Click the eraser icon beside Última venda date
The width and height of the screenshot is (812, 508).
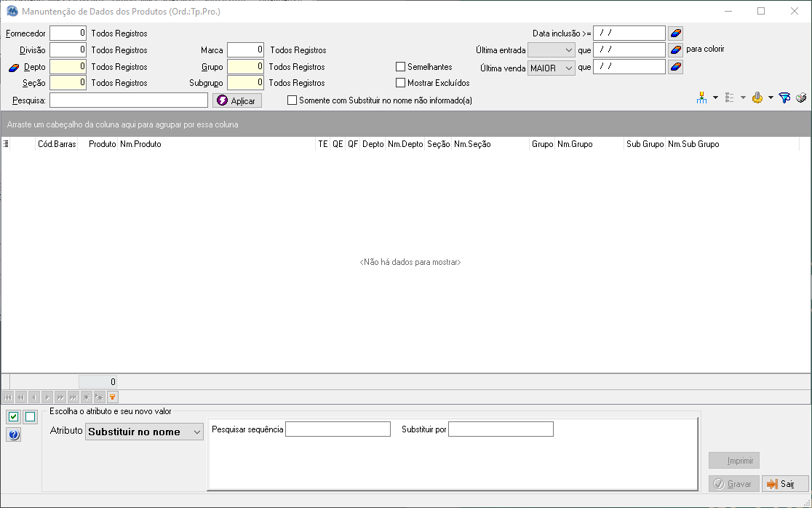coord(675,67)
